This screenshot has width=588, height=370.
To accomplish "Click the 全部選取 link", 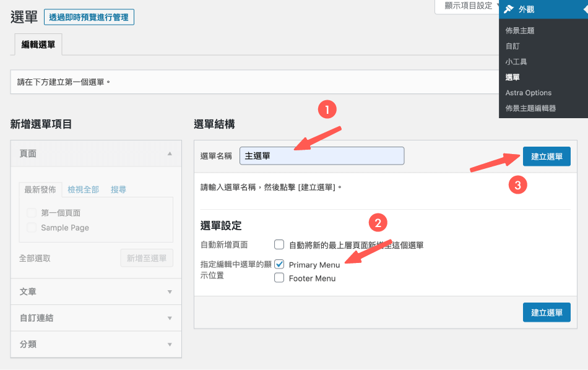I will click(35, 258).
